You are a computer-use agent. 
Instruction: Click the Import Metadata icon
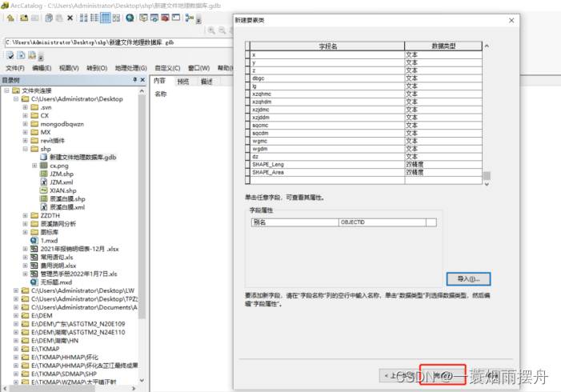32,55
